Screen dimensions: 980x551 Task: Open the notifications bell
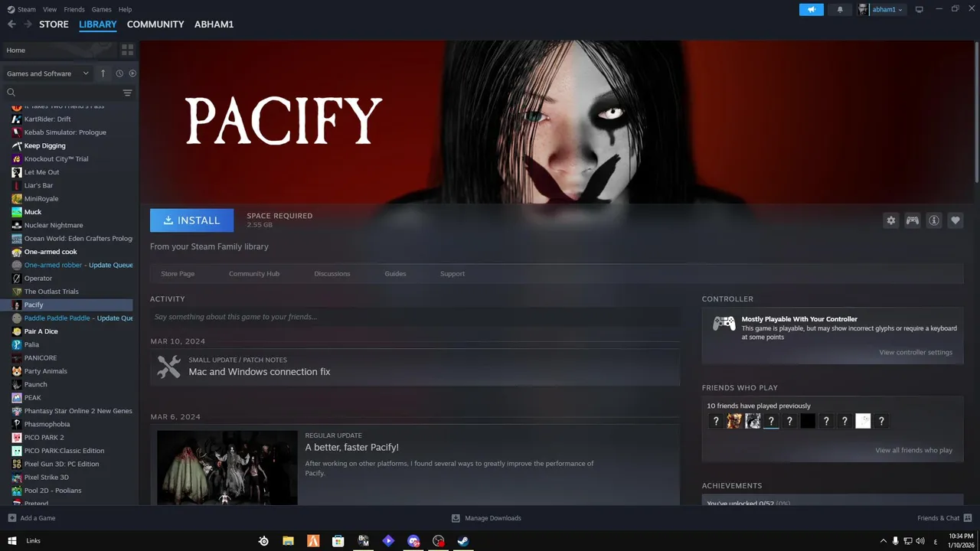(x=840, y=9)
